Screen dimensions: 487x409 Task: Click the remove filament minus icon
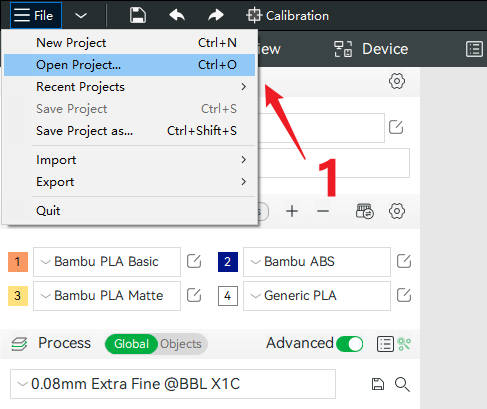(323, 211)
